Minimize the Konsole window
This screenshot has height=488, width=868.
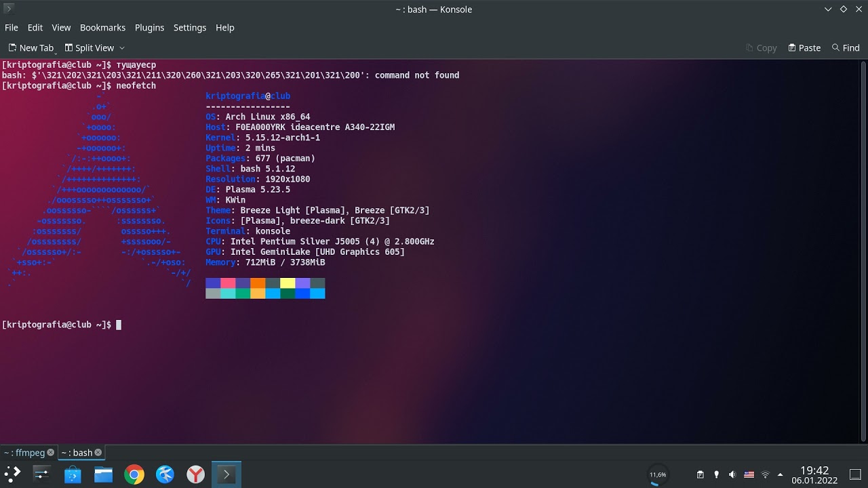(828, 9)
